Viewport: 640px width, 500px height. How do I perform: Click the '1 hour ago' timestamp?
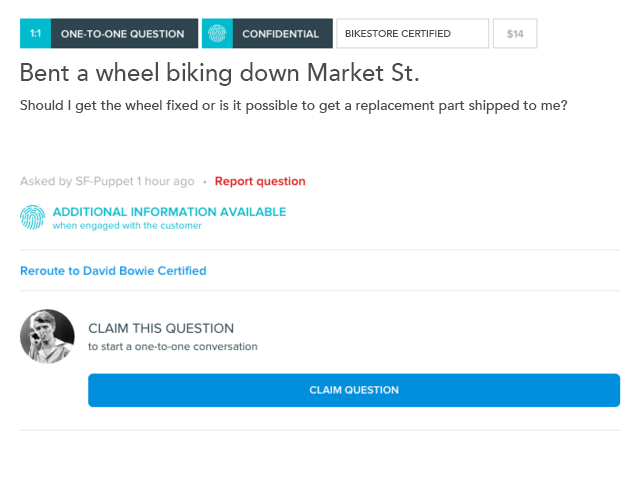tap(165, 181)
